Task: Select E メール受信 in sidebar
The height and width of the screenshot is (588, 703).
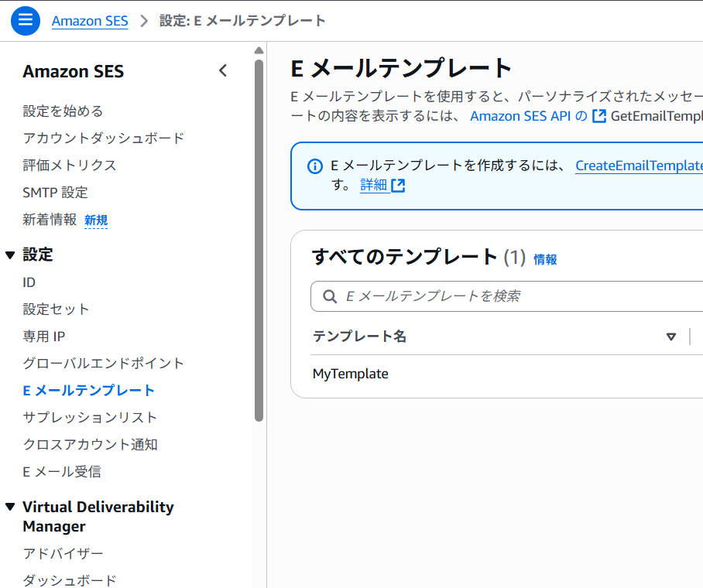Action: [62, 471]
